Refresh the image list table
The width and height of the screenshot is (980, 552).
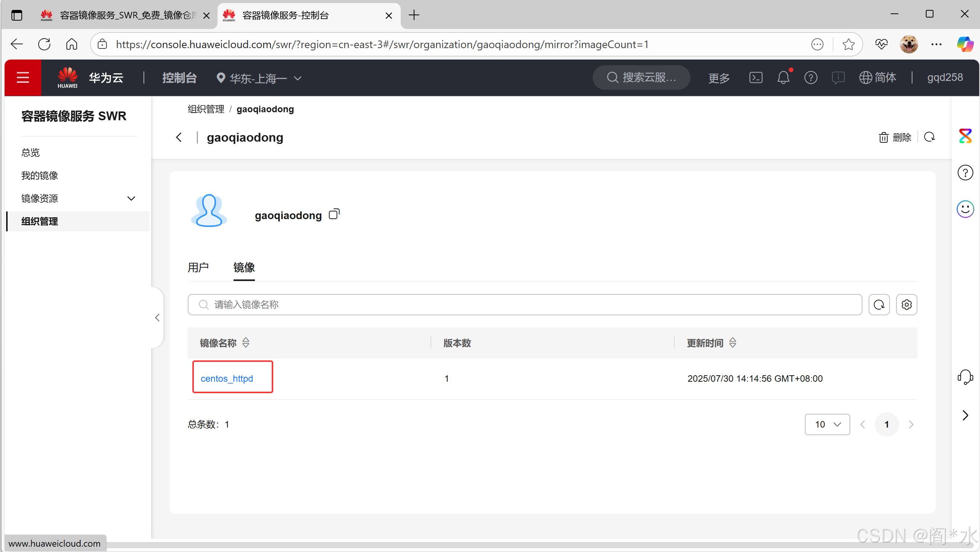click(879, 305)
